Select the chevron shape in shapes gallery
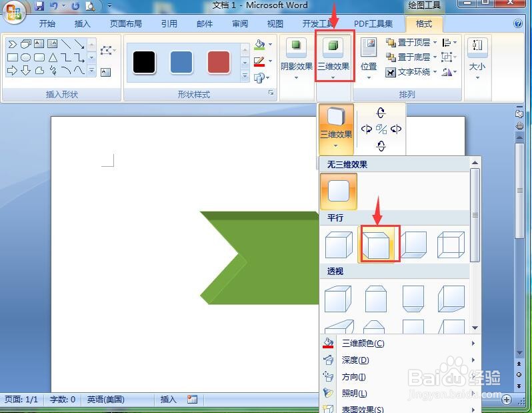 point(12,44)
